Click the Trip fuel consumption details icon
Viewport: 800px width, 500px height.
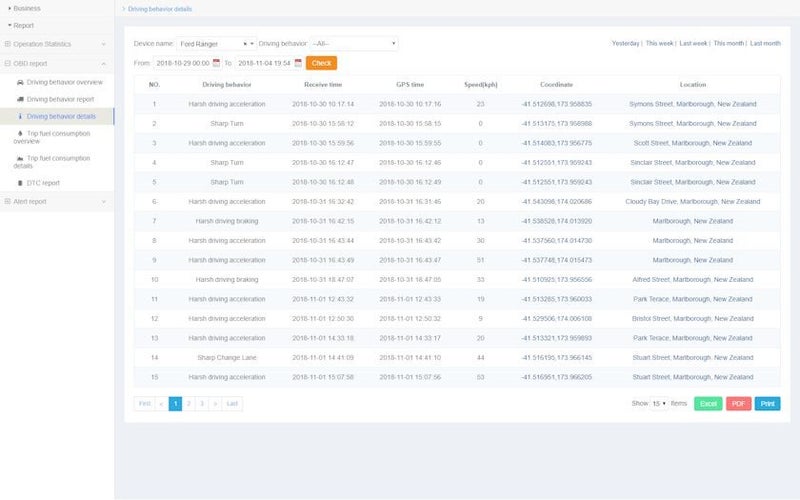point(21,158)
